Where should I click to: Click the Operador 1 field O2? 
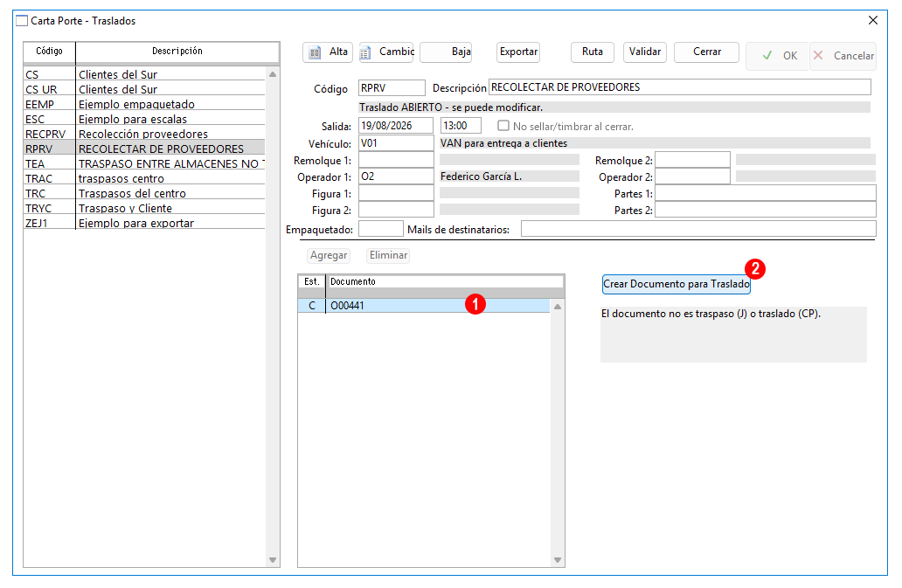[396, 176]
